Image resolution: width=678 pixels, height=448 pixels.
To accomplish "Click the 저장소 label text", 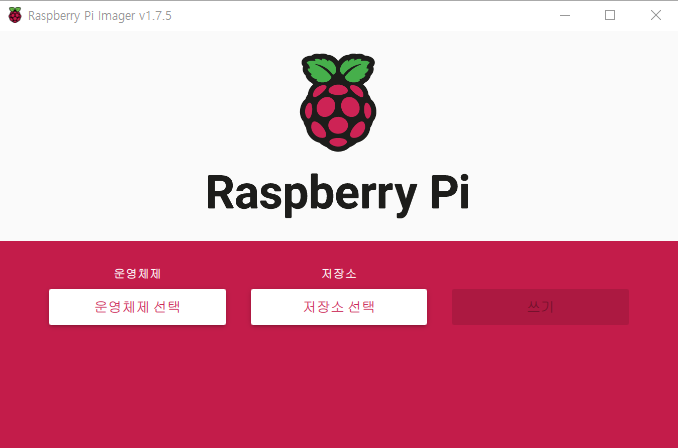I will [339, 274].
